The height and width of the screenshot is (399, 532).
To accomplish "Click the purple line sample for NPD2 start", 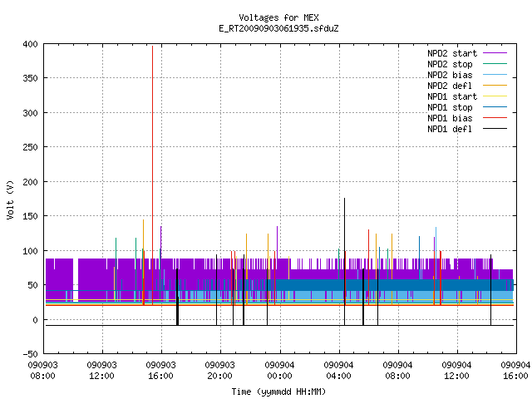I will 495,53.
